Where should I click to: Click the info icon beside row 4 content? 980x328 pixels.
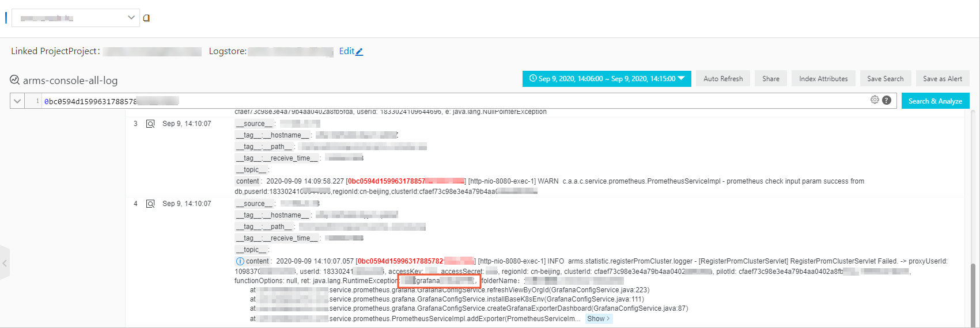(240, 261)
